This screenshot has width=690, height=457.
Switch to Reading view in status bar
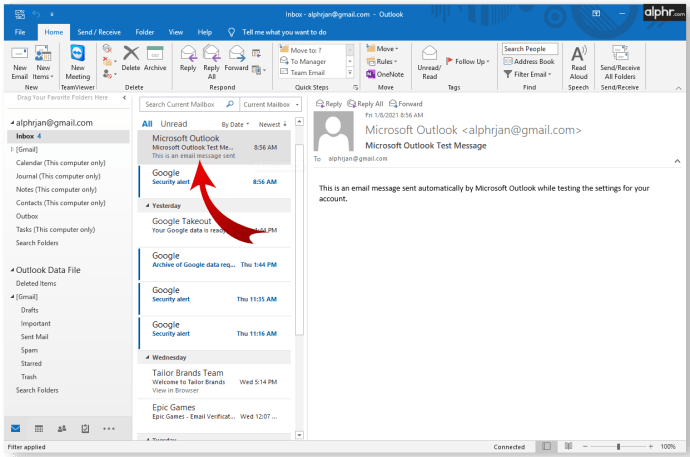tap(569, 446)
